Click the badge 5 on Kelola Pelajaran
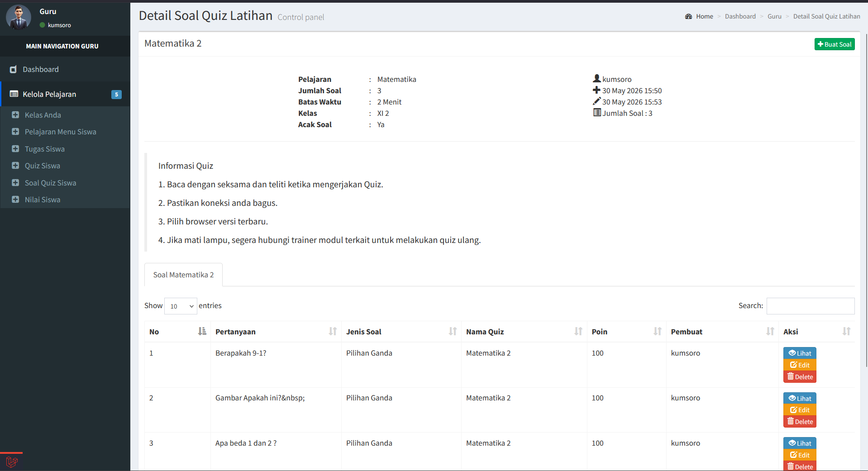The width and height of the screenshot is (868, 471). (116, 95)
